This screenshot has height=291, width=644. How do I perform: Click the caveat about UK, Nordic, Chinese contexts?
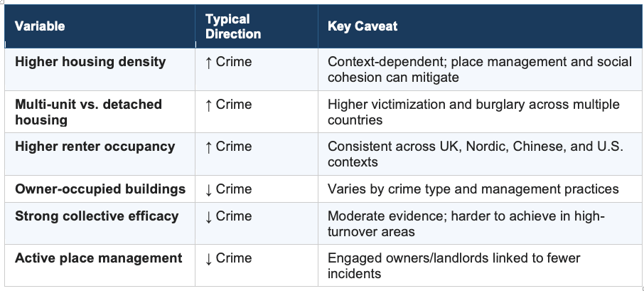(475, 154)
